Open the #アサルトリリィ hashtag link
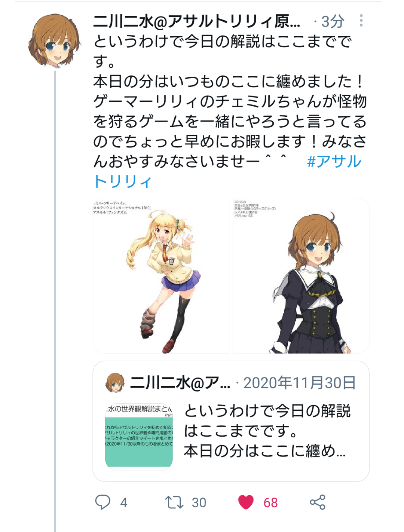Image resolution: width=404 pixels, height=532 pixels. [x=227, y=171]
